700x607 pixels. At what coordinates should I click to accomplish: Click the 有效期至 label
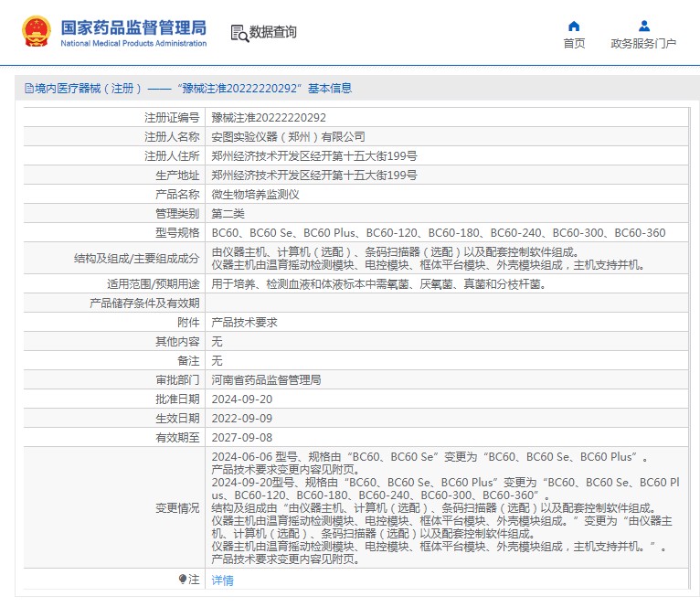177,438
